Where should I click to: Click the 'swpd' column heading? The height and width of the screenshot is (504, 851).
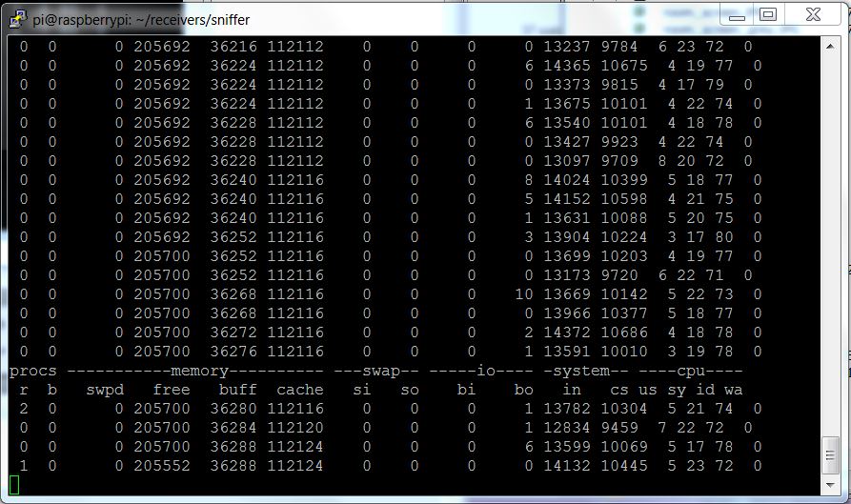(105, 390)
